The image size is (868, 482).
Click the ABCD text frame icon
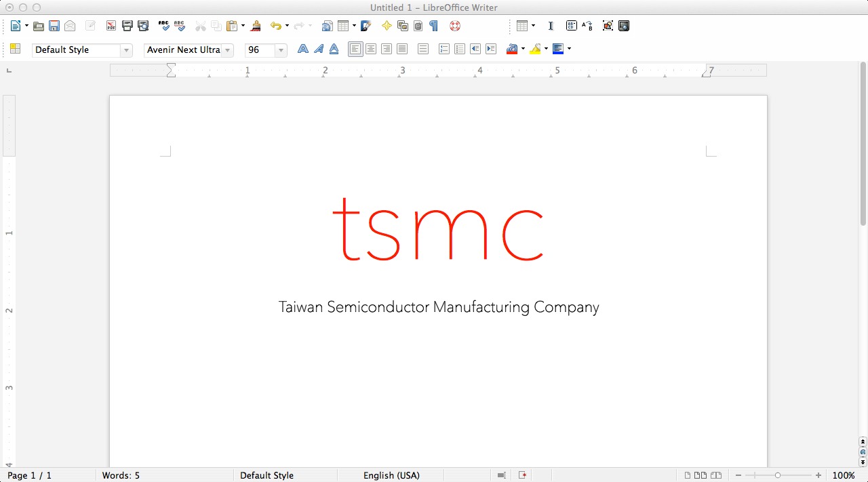tap(572, 26)
